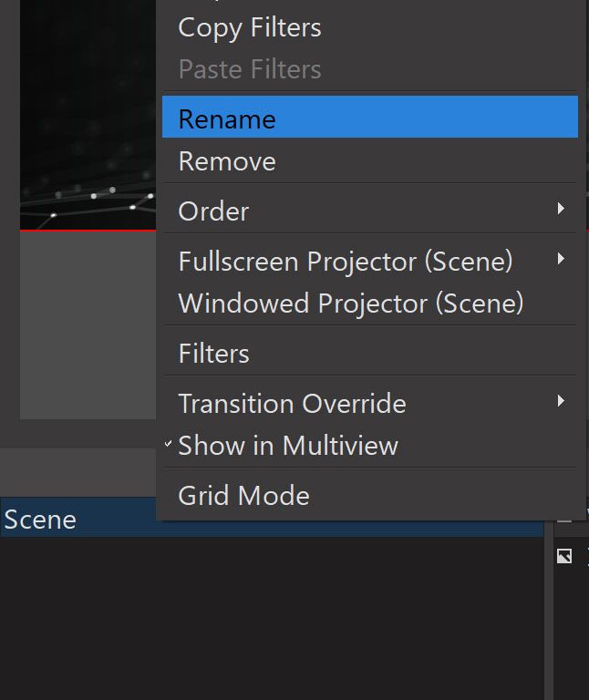The width and height of the screenshot is (589, 700).
Task: Click the Transition Override label text
Action: 292,403
